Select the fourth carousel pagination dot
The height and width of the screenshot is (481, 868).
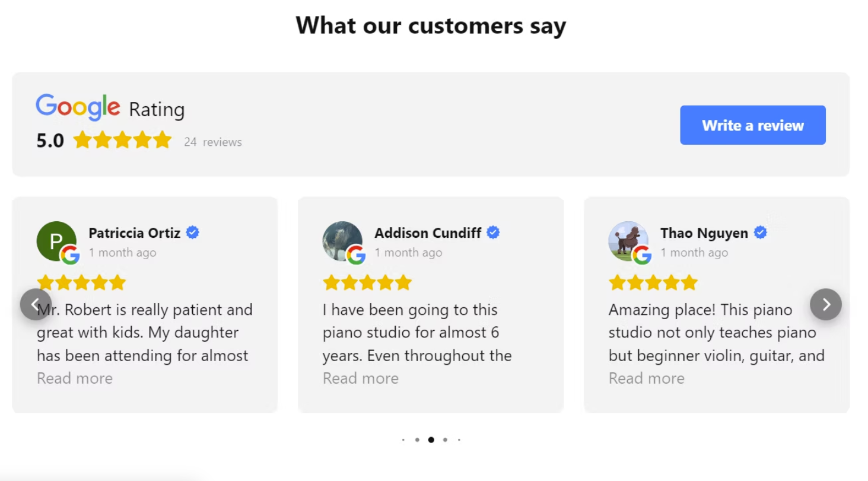(x=445, y=440)
